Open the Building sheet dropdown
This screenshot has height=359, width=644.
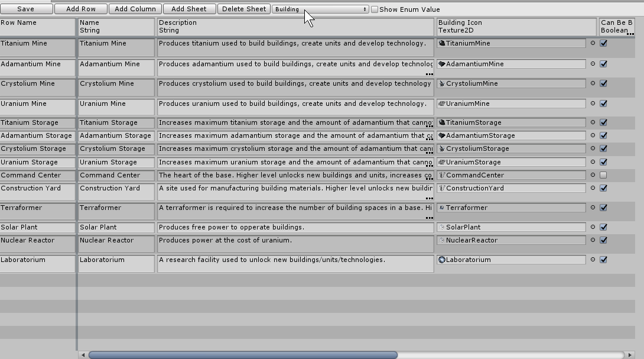(x=321, y=9)
